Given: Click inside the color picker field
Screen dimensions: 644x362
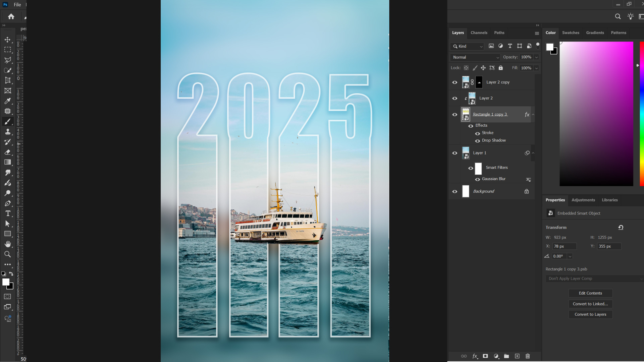Looking at the screenshot, I should 596,114.
